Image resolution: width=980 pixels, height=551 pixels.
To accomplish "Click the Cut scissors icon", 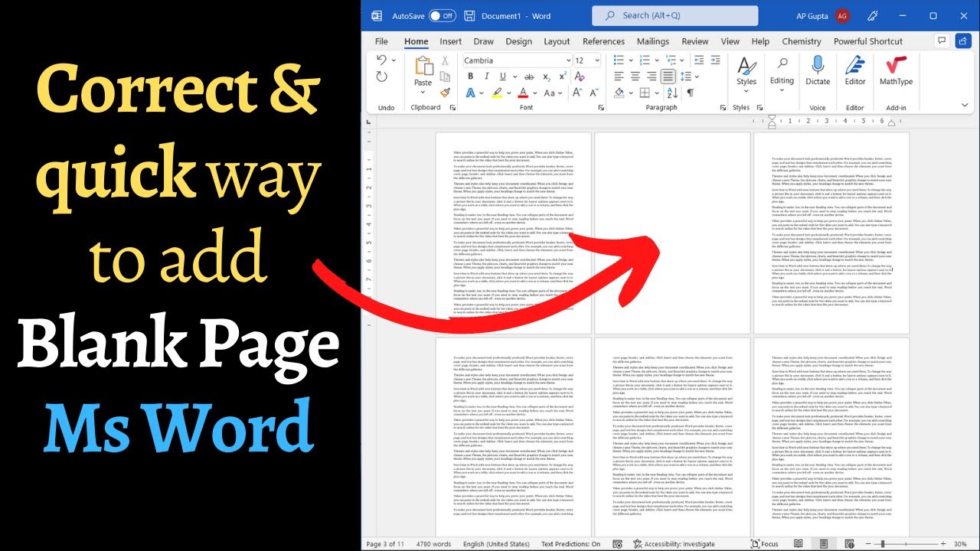I will [x=445, y=60].
